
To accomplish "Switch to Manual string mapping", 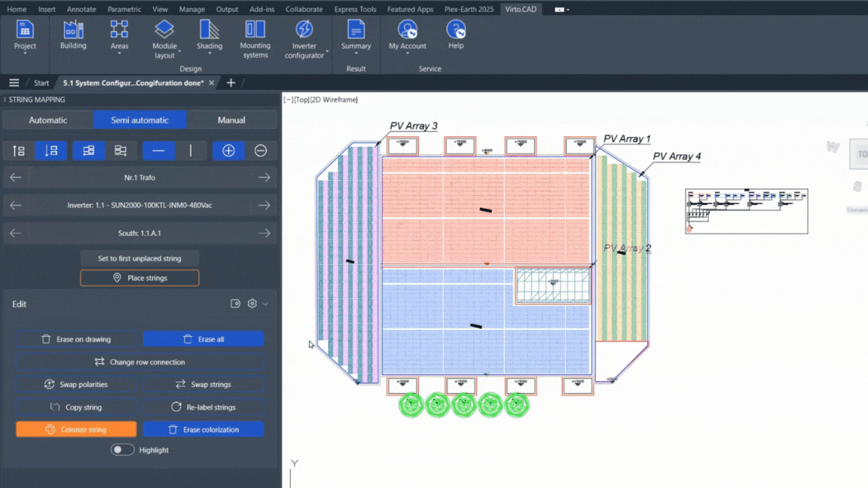I will pos(231,120).
